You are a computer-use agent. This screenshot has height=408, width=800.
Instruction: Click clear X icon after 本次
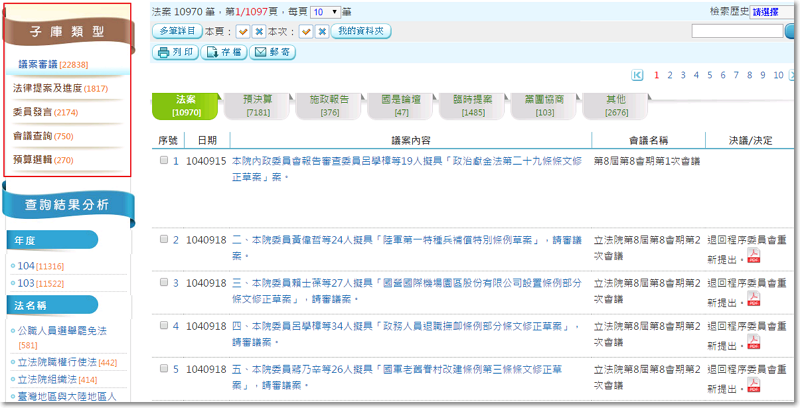321,32
